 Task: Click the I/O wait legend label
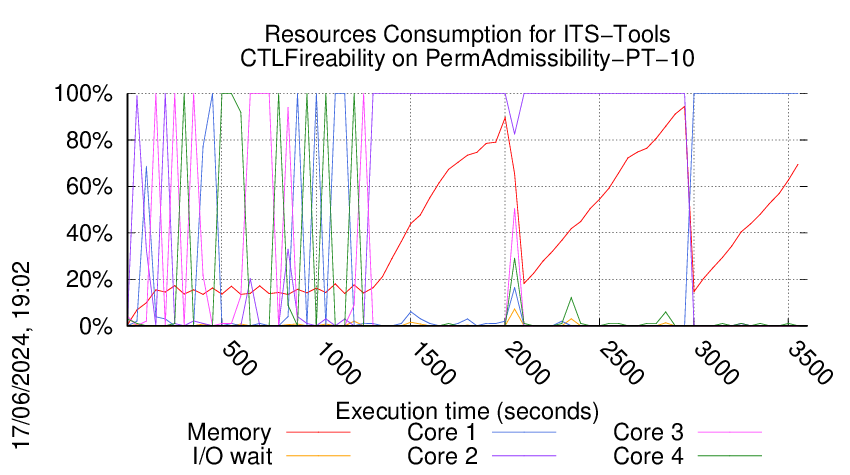pyautogui.click(x=233, y=456)
